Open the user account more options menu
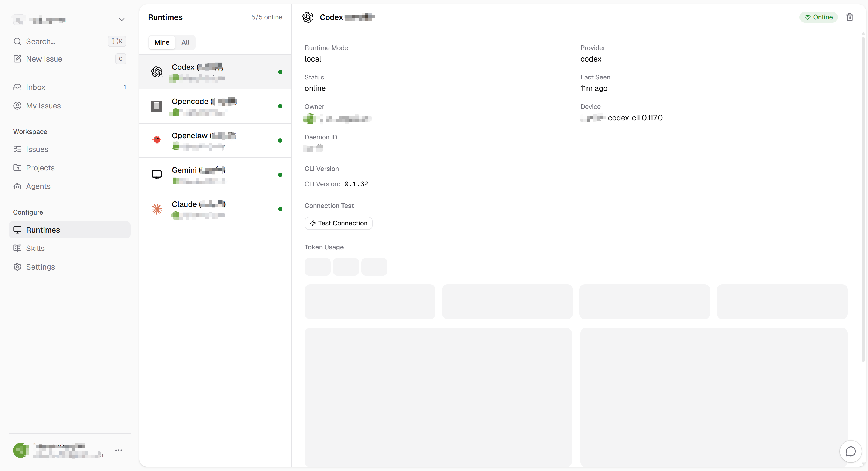The height and width of the screenshot is (471, 868). coord(119,450)
